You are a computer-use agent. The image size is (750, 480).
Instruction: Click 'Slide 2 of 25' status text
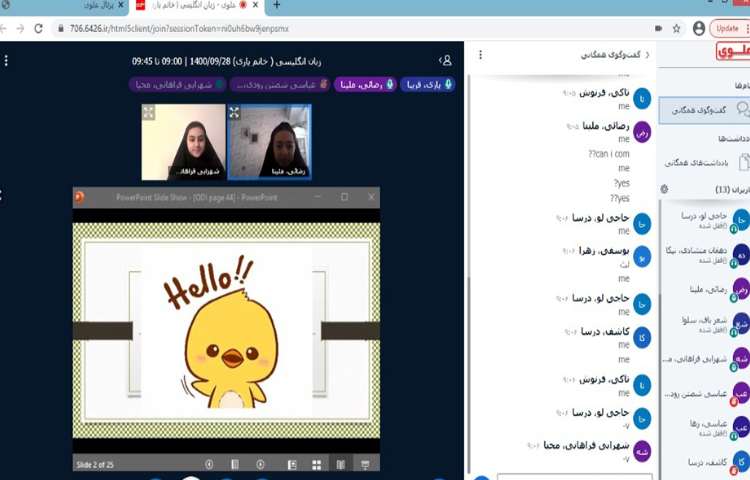tap(95, 465)
